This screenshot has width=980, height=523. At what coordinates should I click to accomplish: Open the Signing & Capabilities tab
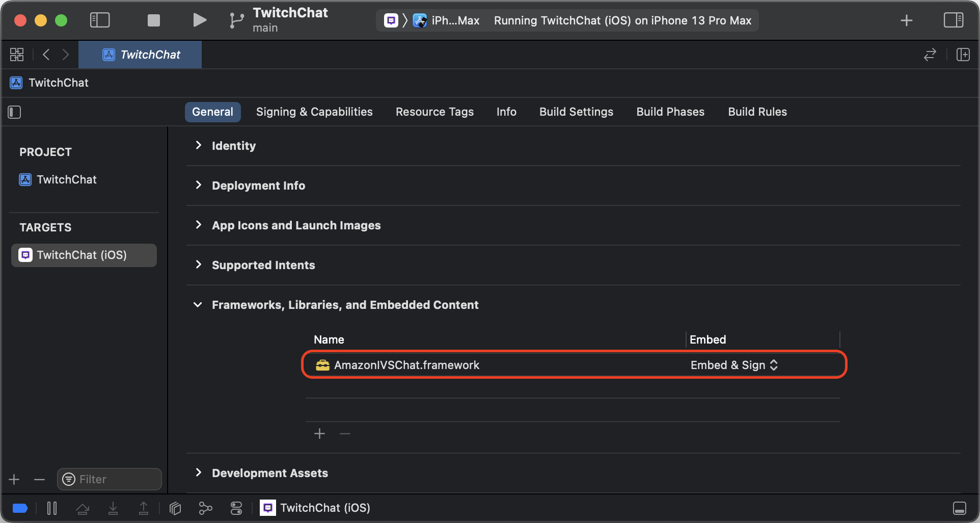click(314, 112)
